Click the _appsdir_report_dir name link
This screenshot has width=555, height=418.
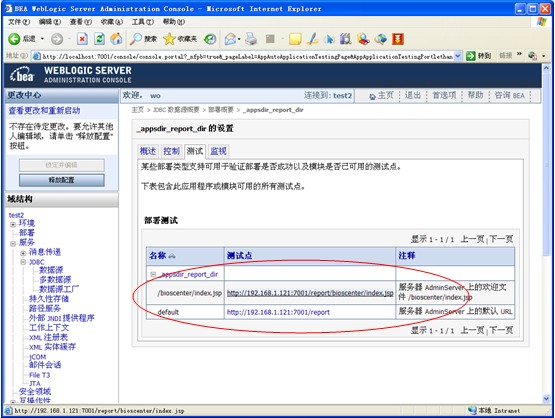pos(190,274)
